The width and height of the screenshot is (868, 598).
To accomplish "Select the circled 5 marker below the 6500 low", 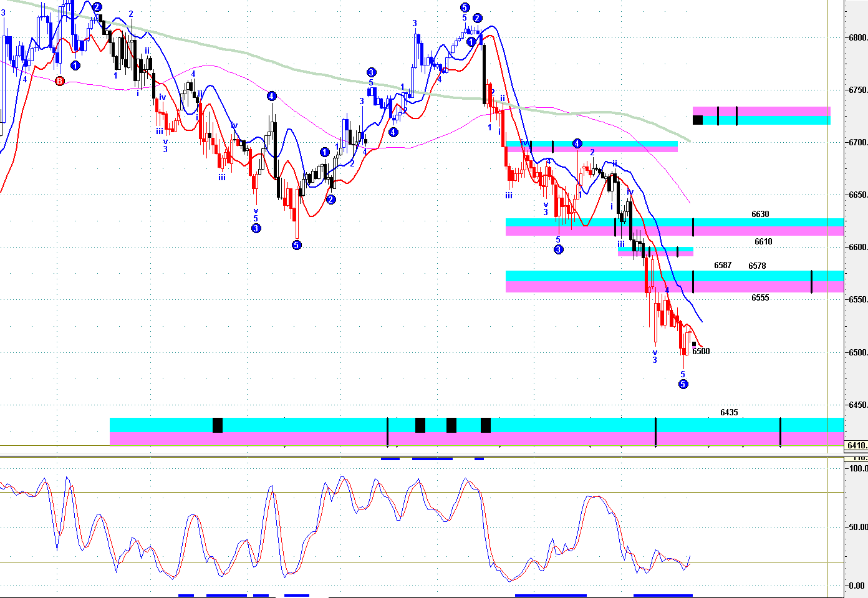I will (x=683, y=384).
